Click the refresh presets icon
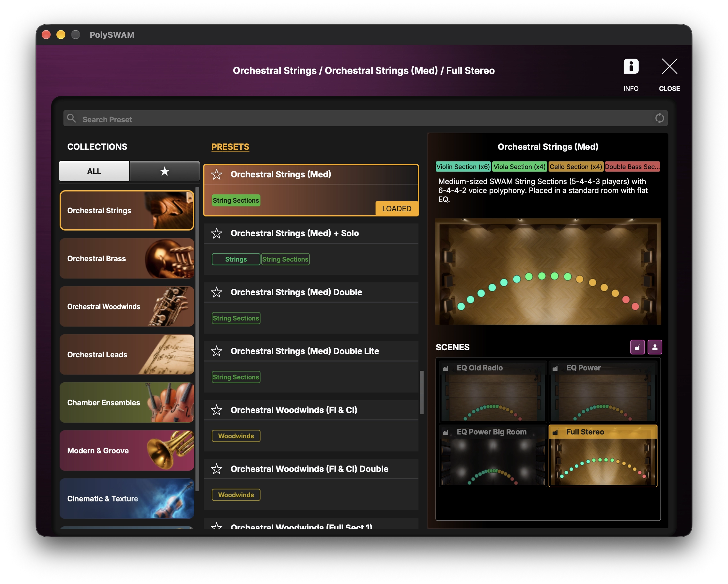This screenshot has width=728, height=584. (659, 118)
